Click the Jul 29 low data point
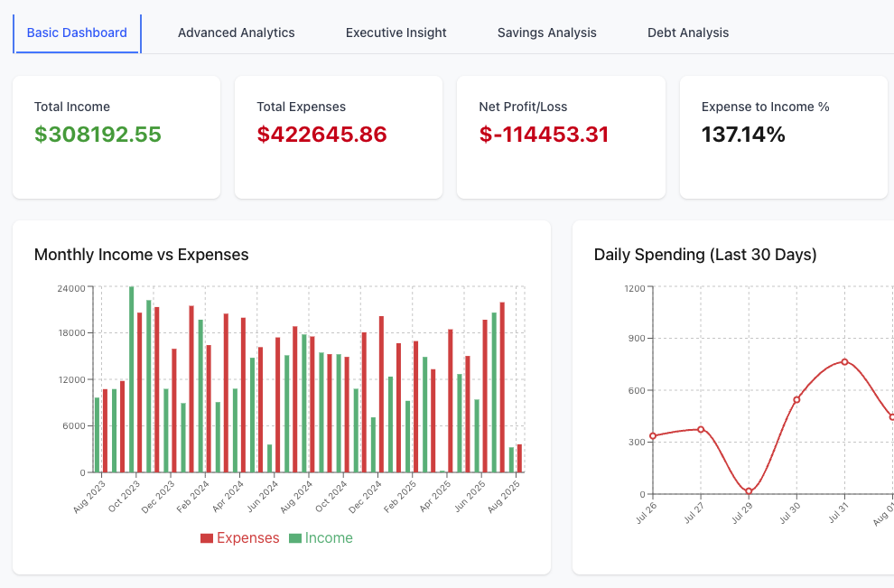Image resolution: width=894 pixels, height=588 pixels. (x=747, y=490)
